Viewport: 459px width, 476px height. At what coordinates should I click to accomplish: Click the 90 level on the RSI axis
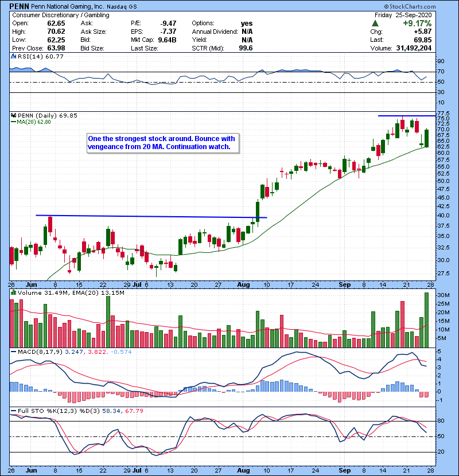[441, 61]
